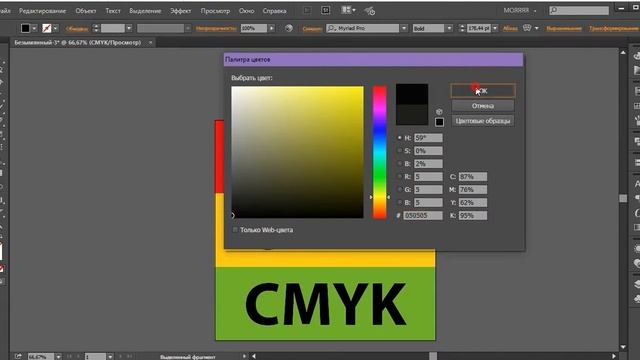The image size is (640, 360).
Task: Open the zoom level dropdown in status bar
Action: tap(58, 357)
